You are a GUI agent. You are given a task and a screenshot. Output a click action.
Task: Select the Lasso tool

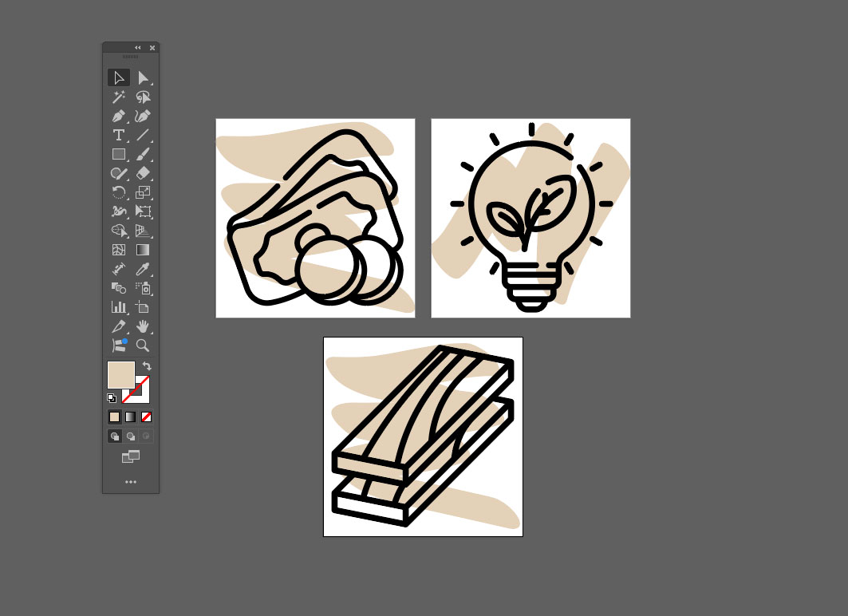pos(143,97)
